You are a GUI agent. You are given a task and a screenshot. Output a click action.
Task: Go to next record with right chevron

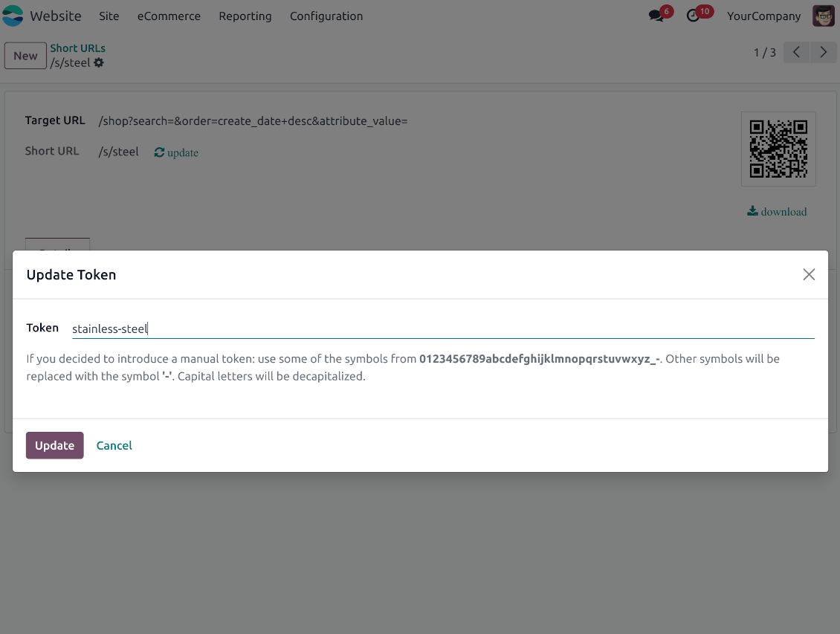(x=823, y=52)
